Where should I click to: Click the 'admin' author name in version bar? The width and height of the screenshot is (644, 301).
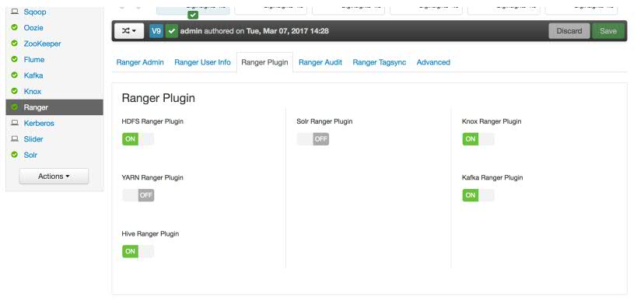(x=191, y=31)
